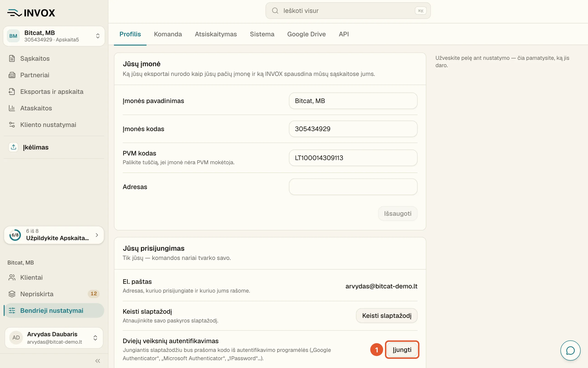Screen dimensions: 588x368
Task: Click the INVOX logo
Action: point(31,13)
